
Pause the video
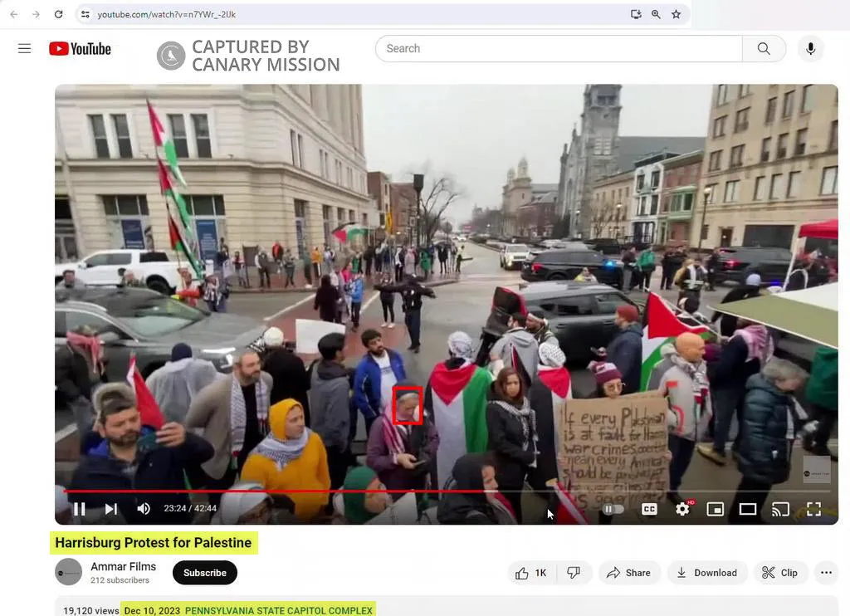click(79, 509)
